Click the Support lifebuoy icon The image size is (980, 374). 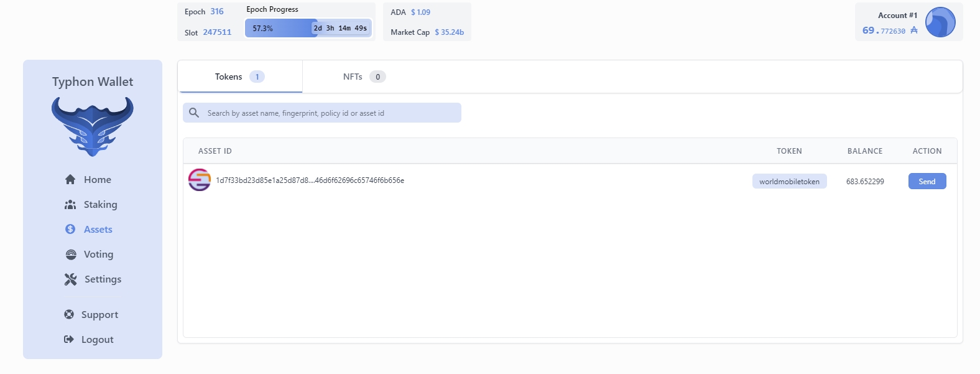69,314
